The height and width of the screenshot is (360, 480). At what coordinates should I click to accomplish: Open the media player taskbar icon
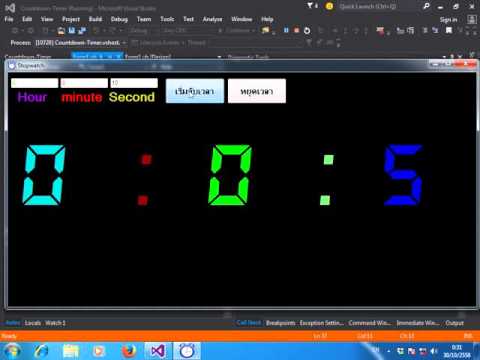point(99,351)
